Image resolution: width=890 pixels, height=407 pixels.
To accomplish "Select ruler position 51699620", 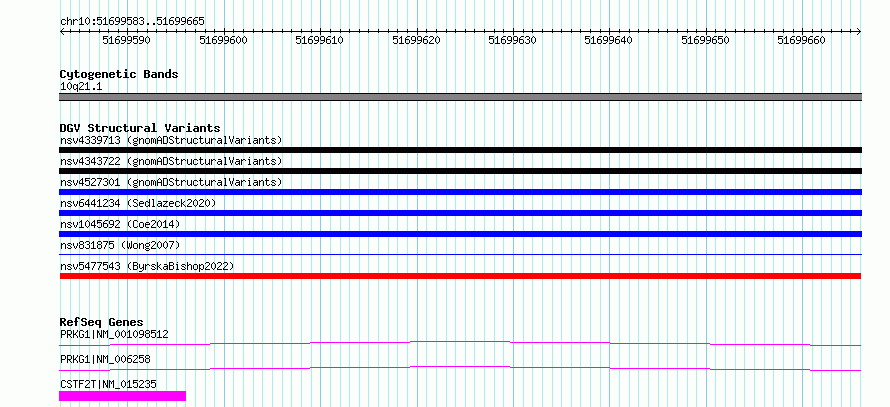I will [x=417, y=40].
